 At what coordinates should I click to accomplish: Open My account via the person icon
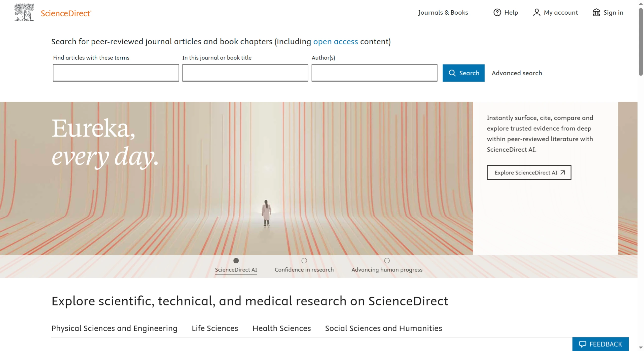(x=536, y=12)
